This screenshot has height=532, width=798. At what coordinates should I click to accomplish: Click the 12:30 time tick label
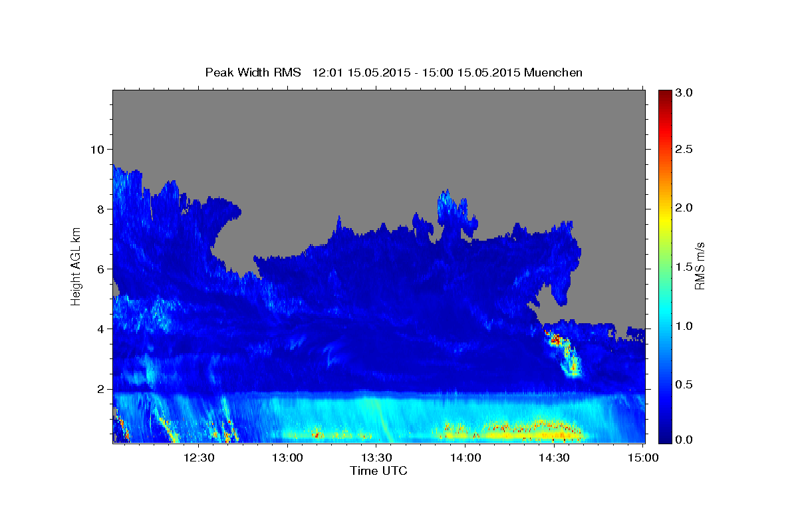[x=199, y=458]
